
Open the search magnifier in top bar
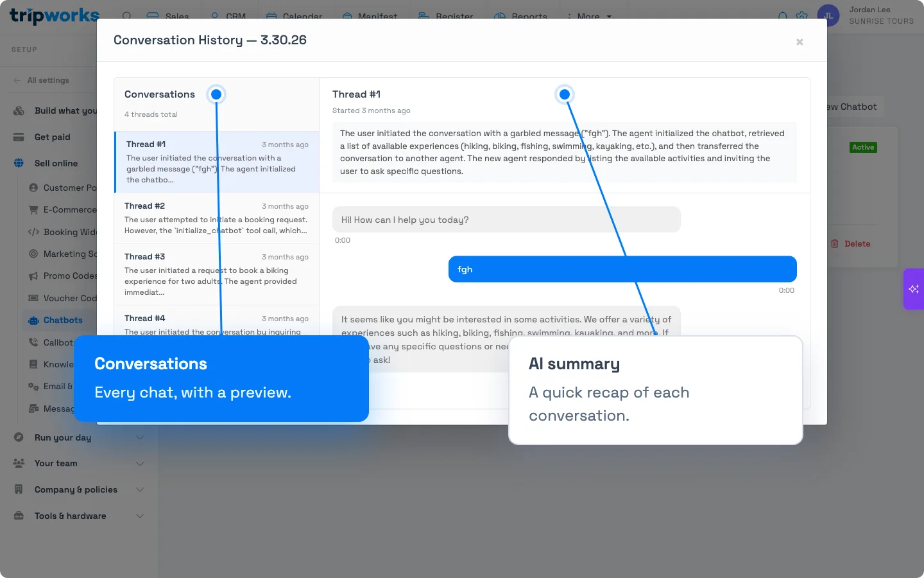tap(127, 16)
